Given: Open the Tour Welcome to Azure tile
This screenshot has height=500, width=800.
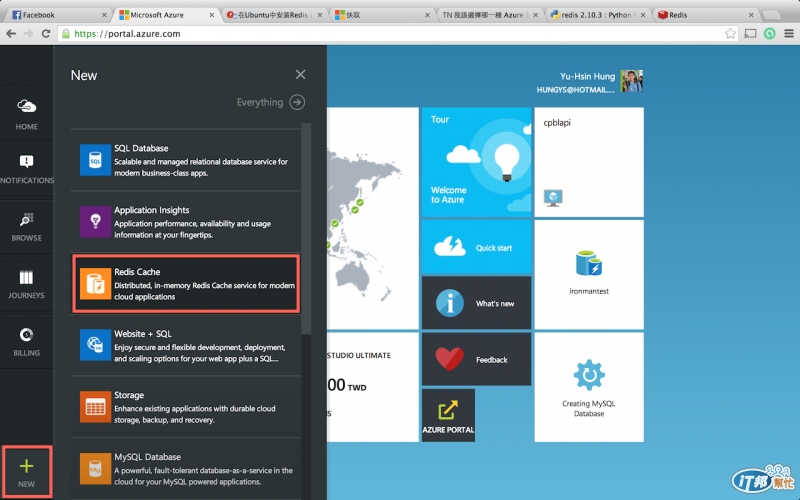Looking at the screenshot, I should 476,162.
